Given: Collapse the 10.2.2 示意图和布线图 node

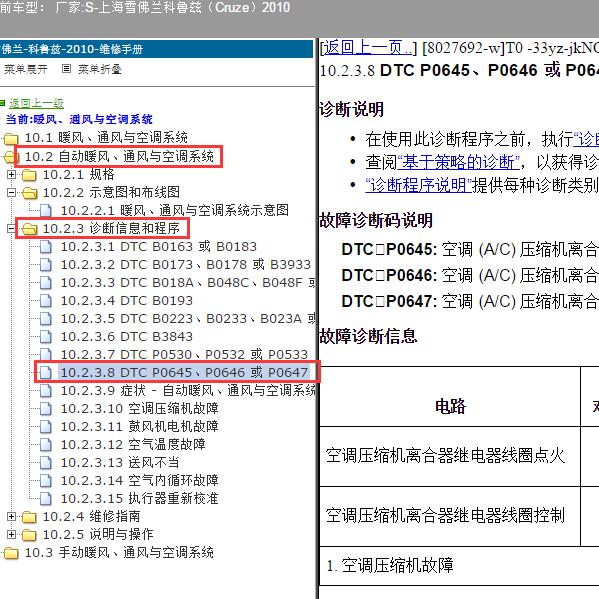Looking at the screenshot, I should click(x=11, y=193).
